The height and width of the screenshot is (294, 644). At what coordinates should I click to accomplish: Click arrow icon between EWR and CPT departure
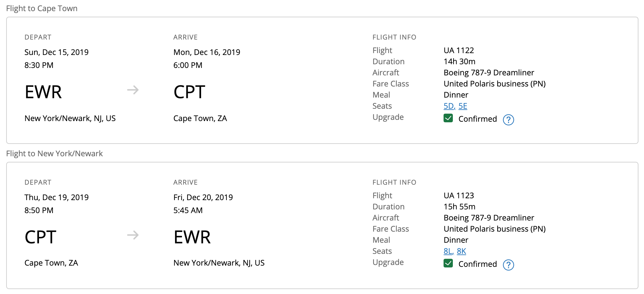tap(133, 90)
